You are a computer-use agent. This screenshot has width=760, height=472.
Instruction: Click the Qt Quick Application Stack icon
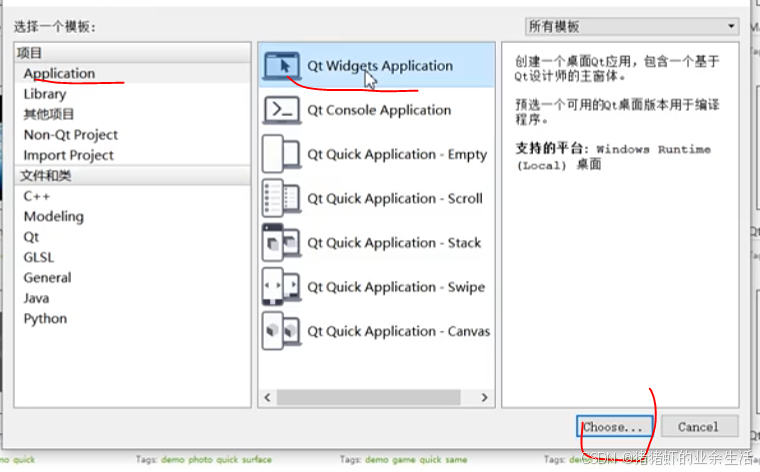(282, 242)
